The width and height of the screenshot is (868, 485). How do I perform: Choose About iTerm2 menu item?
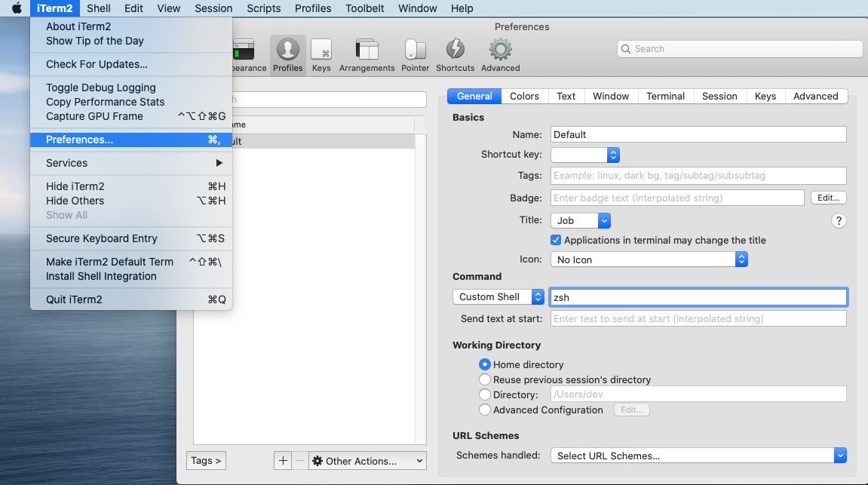pos(131,26)
